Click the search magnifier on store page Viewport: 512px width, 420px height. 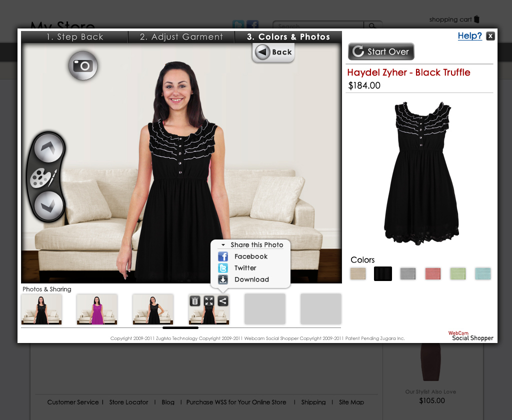tap(372, 25)
